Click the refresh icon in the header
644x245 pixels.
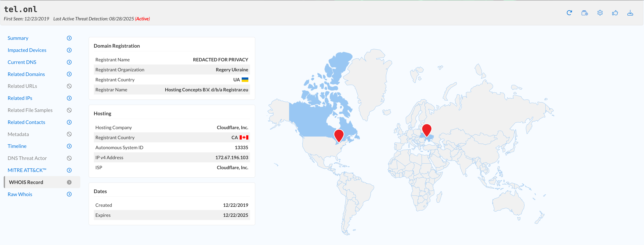click(x=569, y=13)
